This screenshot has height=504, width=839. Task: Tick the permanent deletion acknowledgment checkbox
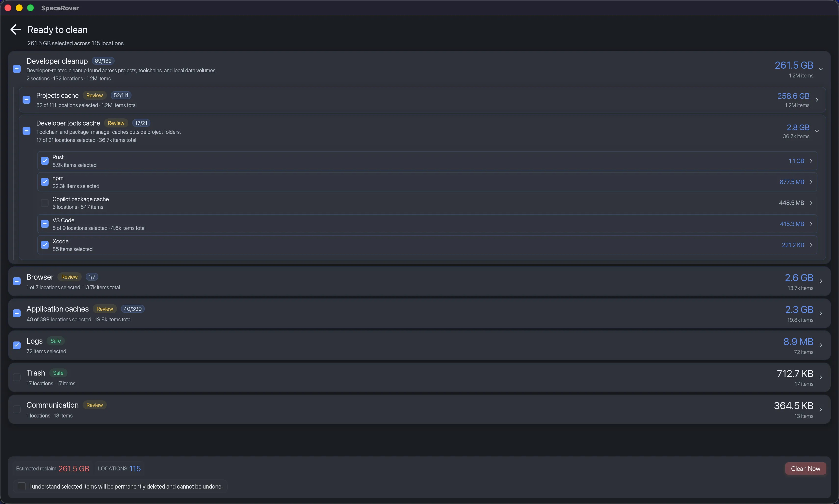tap(21, 486)
